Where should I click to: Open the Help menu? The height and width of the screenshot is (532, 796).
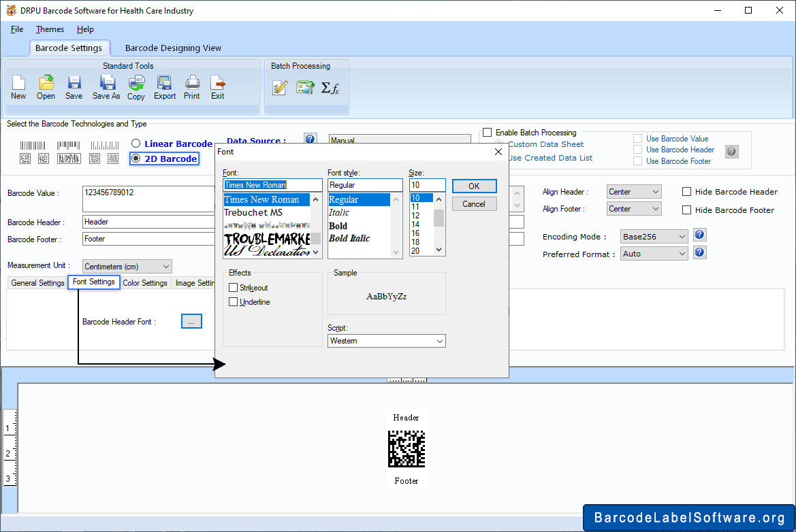tap(85, 29)
